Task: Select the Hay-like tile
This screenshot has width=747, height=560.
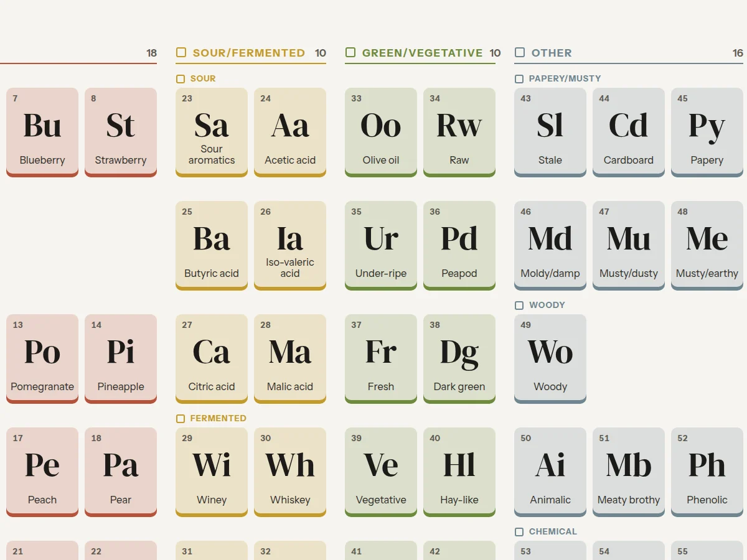Action: [459, 472]
